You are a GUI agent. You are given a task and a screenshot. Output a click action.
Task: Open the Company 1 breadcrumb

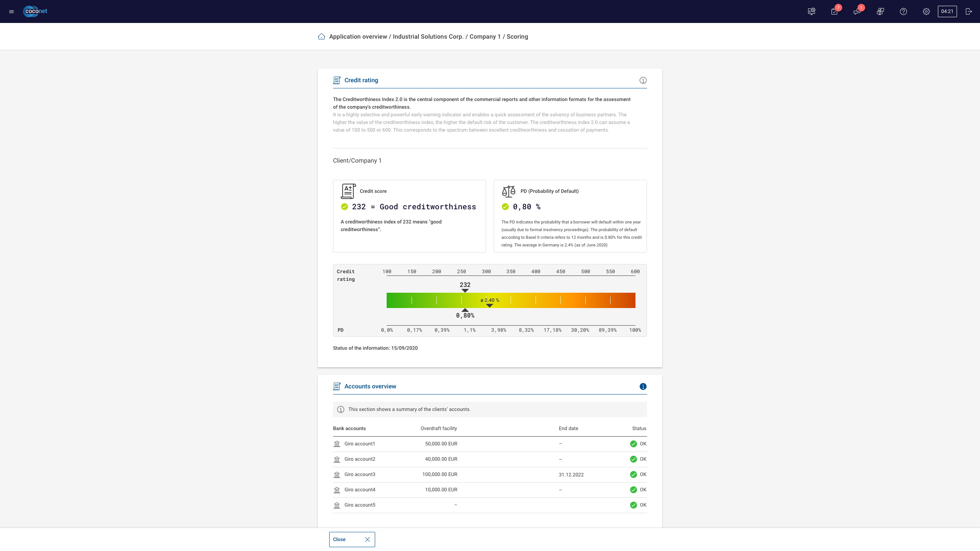click(x=485, y=37)
